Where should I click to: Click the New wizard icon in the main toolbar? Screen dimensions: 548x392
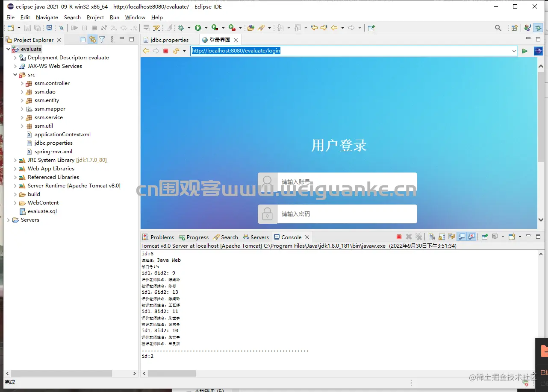tap(11, 28)
